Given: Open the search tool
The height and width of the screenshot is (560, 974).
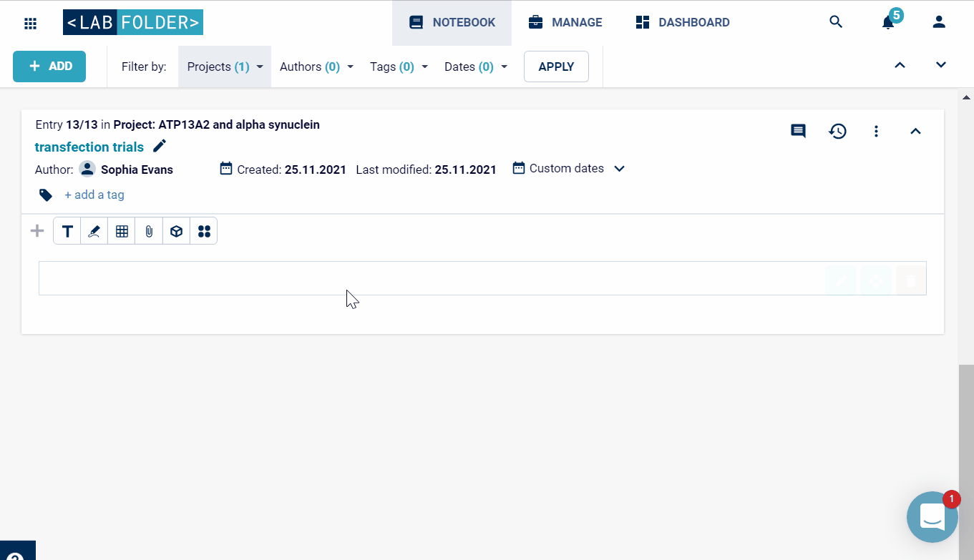Looking at the screenshot, I should (836, 22).
